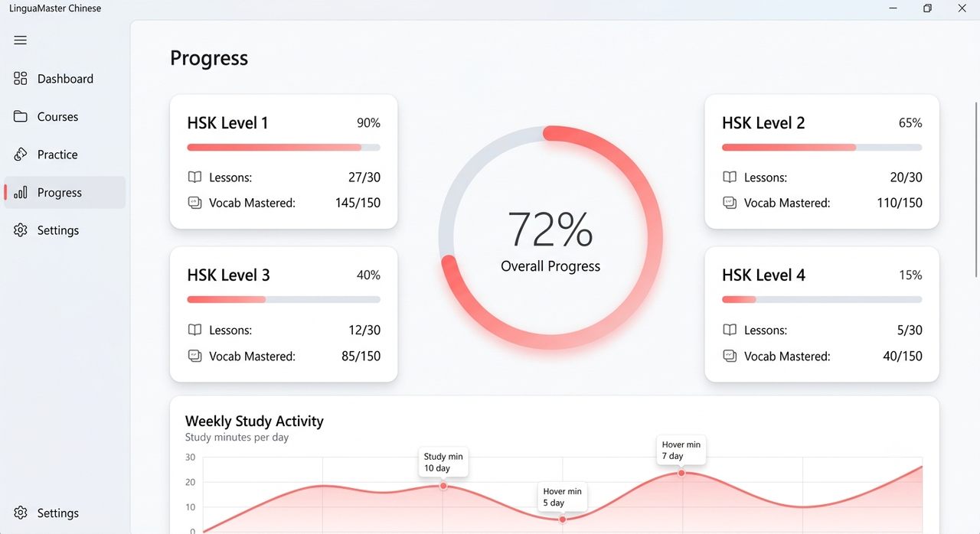Open Settings below Progress in sidebar
Image resolution: width=980 pixels, height=534 pixels.
pyautogui.click(x=65, y=230)
